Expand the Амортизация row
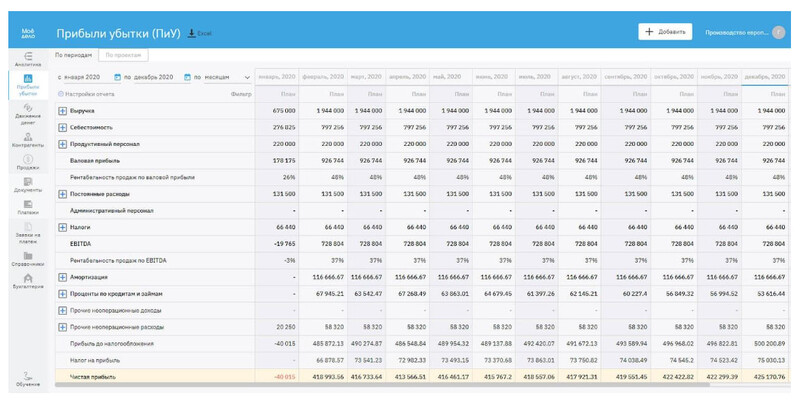The height and width of the screenshot is (405, 800). (x=62, y=277)
